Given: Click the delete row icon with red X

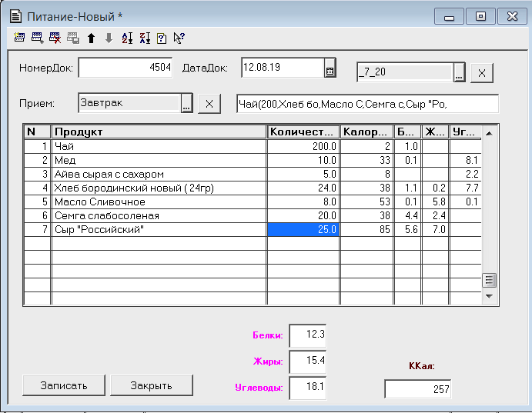Looking at the screenshot, I should click(55, 37).
